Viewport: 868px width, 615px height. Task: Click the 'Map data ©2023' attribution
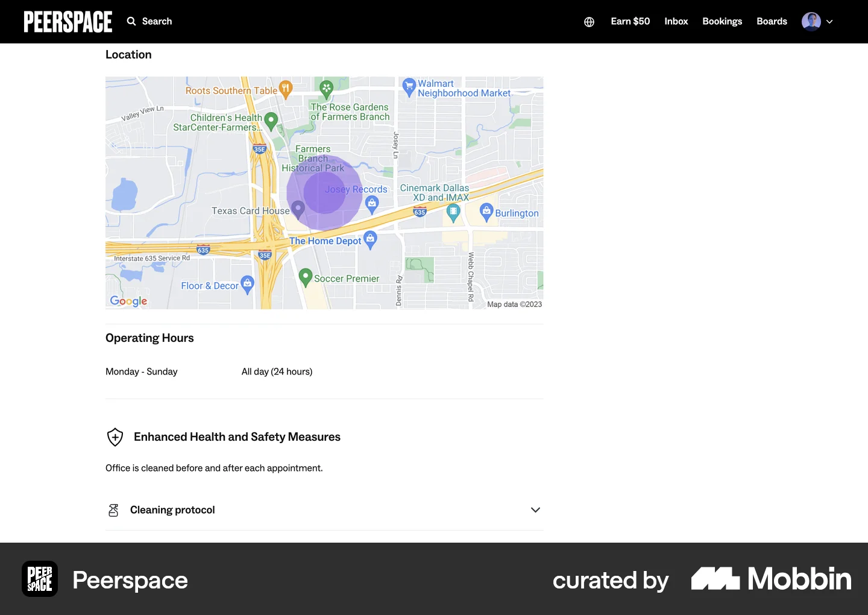tap(514, 304)
